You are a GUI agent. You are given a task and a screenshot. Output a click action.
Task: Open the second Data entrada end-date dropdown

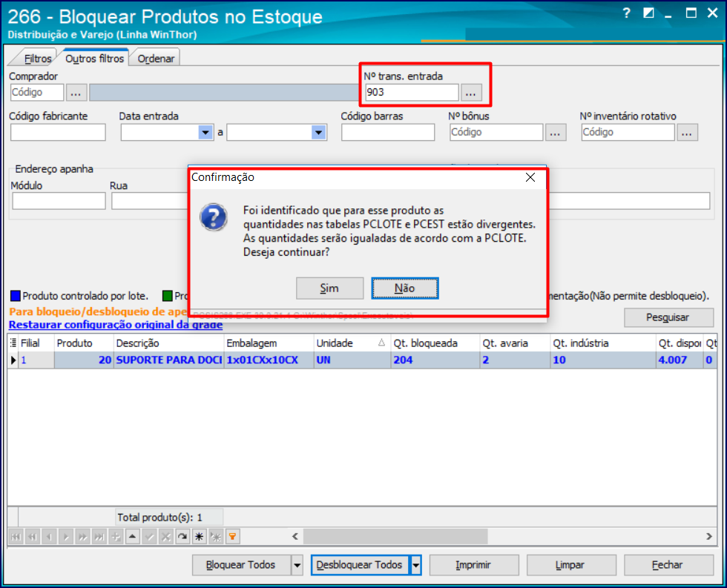[318, 133]
